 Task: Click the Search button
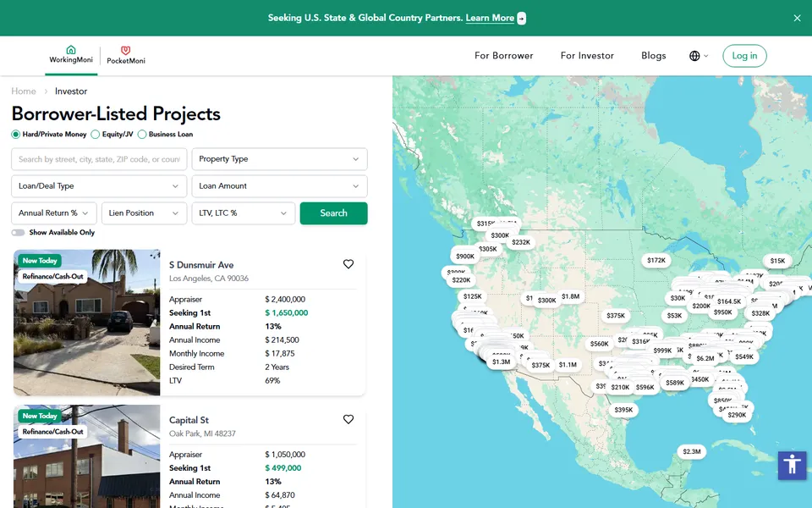pos(333,213)
